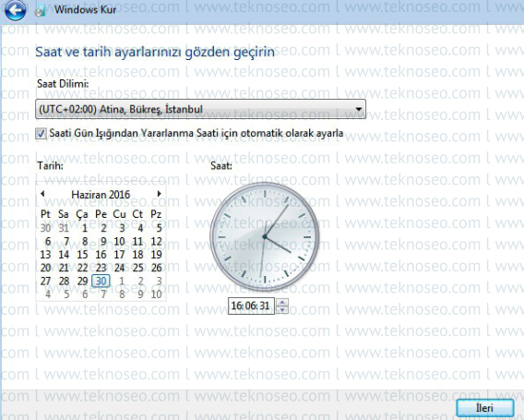
Task: Select day 16 in the calendar
Action: tap(101, 255)
